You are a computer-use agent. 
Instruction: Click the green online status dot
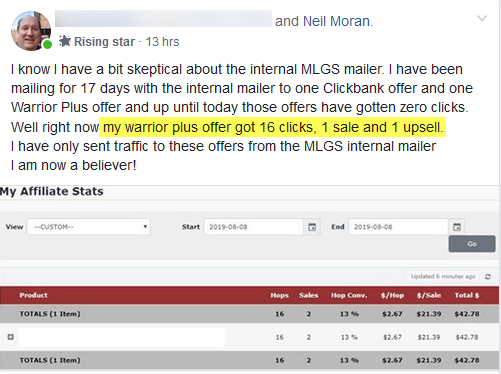coord(48,44)
